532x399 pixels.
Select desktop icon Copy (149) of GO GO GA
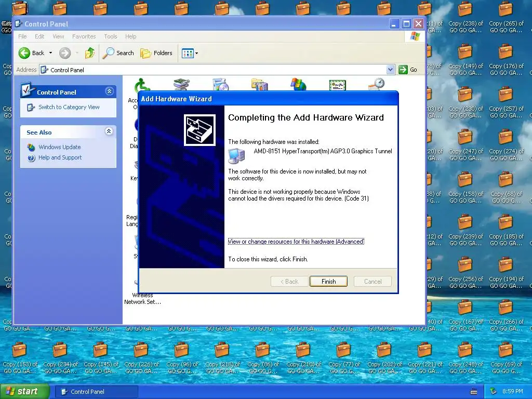[465, 60]
